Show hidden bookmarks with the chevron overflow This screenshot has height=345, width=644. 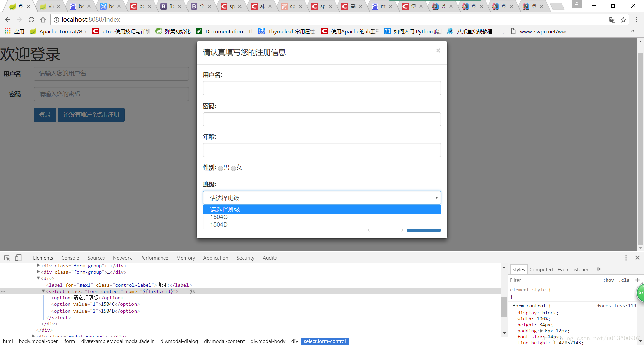click(633, 31)
